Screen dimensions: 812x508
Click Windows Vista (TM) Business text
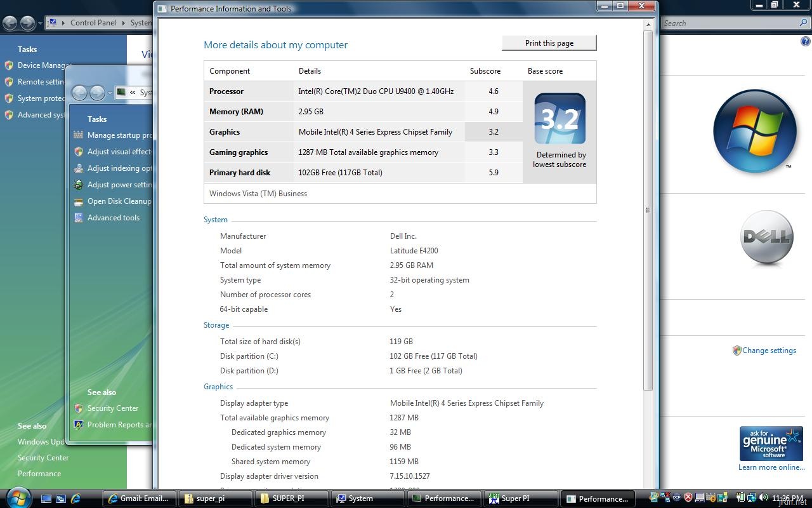(258, 194)
